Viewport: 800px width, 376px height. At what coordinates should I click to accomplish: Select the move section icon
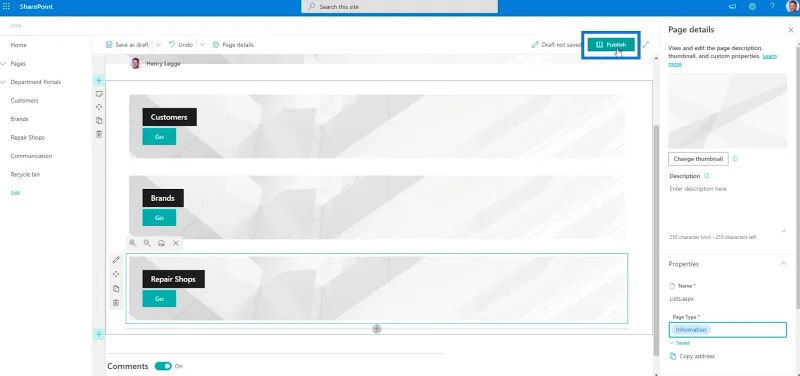(99, 107)
